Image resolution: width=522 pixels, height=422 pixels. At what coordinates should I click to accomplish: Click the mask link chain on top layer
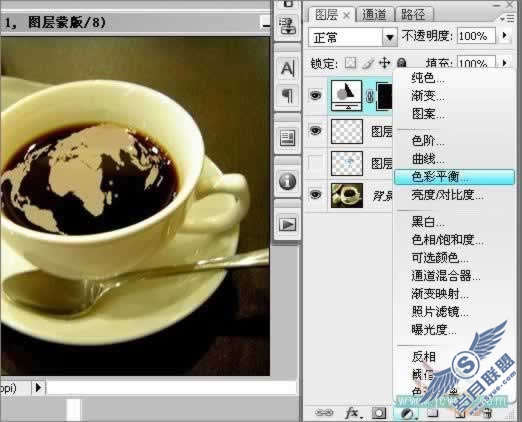(x=369, y=96)
